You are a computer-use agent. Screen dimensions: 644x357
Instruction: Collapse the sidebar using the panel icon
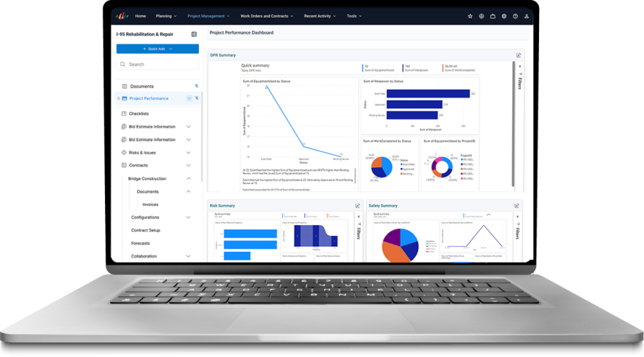[194, 34]
